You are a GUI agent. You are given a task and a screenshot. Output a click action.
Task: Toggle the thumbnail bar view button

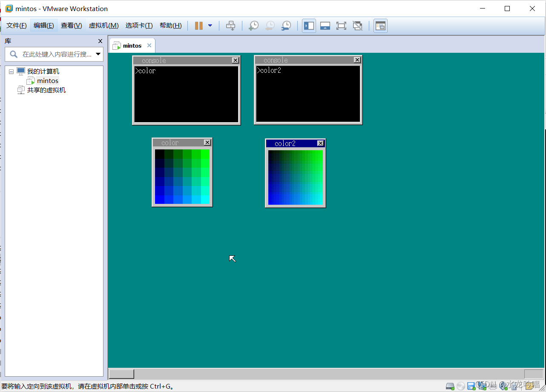coord(325,26)
